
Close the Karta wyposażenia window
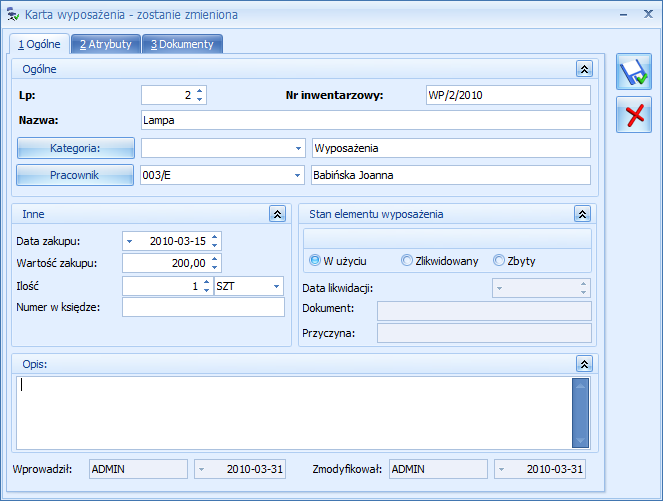648,14
